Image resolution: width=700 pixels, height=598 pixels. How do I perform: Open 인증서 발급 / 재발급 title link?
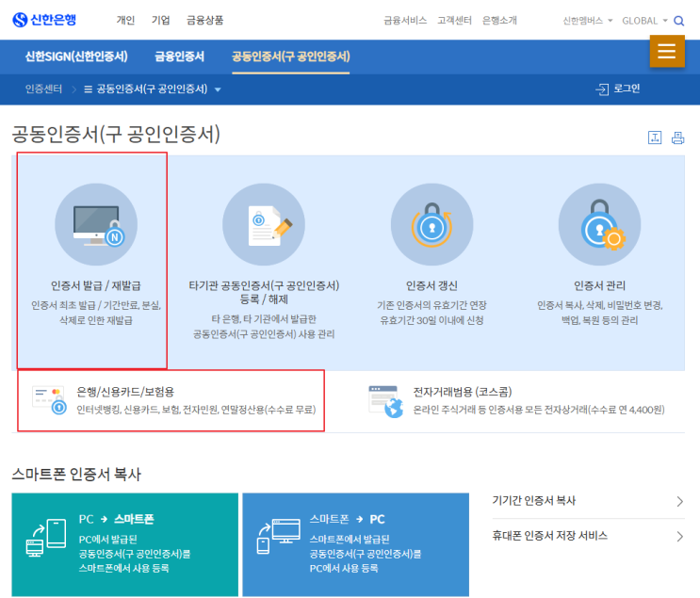click(x=96, y=285)
